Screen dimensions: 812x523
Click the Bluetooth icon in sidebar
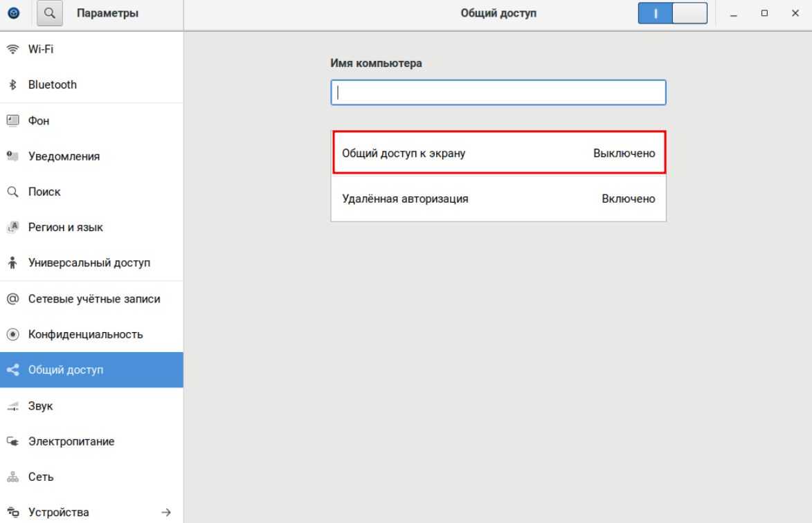click(12, 85)
